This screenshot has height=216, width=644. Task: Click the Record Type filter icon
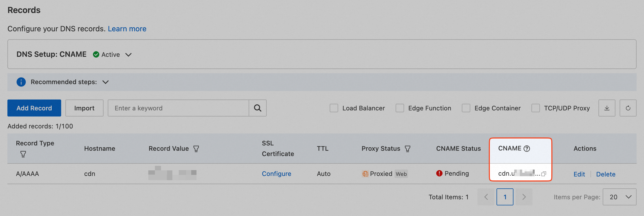tap(23, 154)
